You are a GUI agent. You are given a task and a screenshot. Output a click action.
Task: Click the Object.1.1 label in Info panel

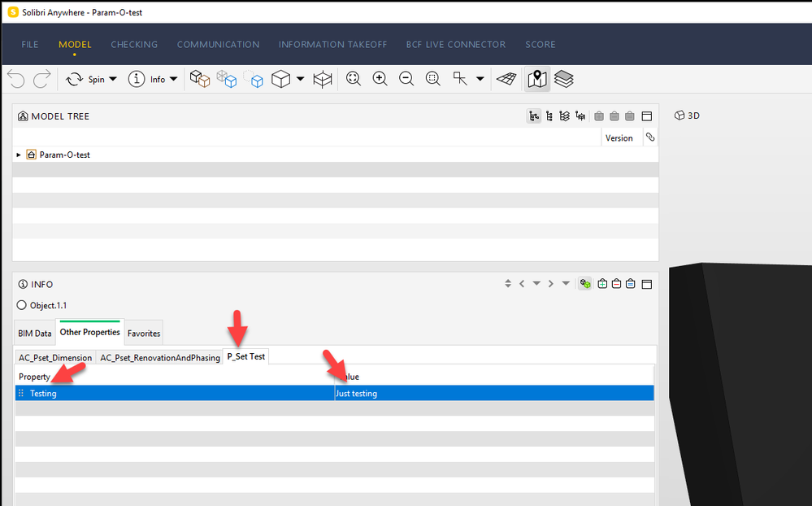coord(48,305)
